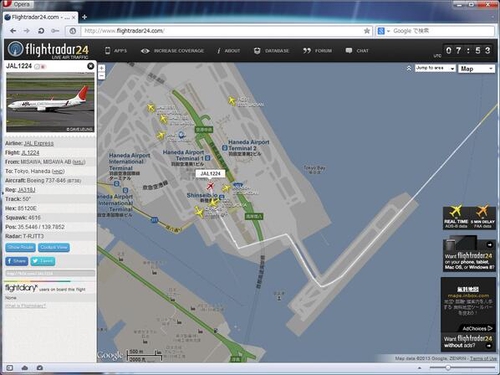
Task: Adjust the browser zoom slider handle
Action: [448, 368]
